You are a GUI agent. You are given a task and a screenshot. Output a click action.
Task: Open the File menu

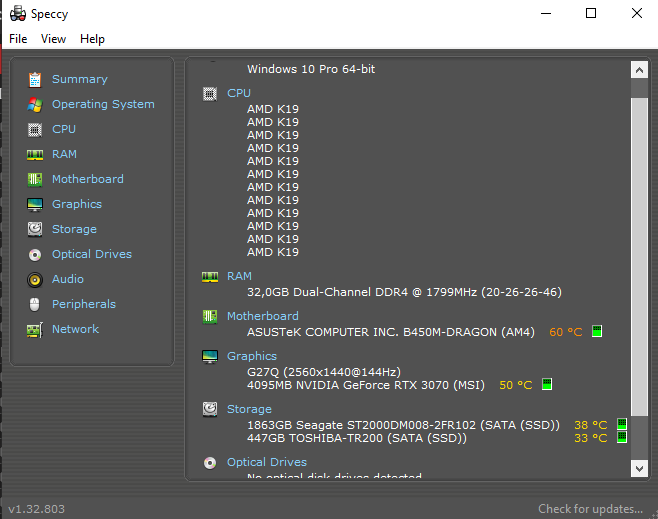pyautogui.click(x=18, y=39)
